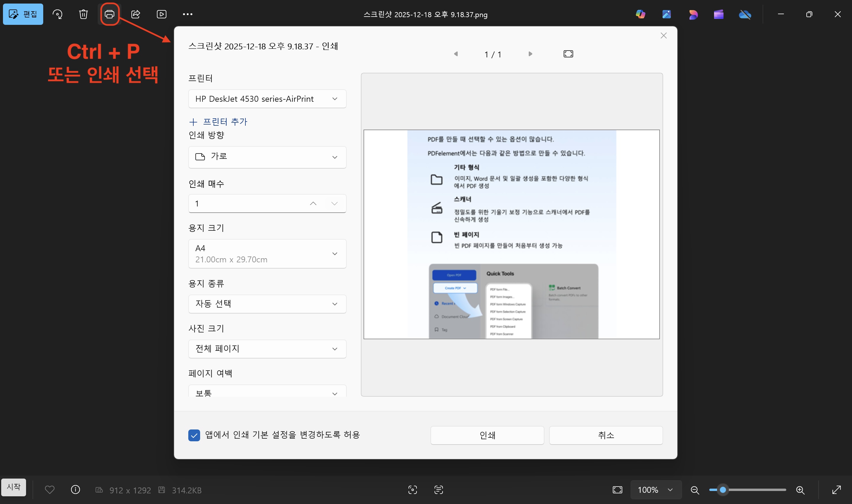Click the print icon in the toolbar
The width and height of the screenshot is (852, 504).
[110, 14]
